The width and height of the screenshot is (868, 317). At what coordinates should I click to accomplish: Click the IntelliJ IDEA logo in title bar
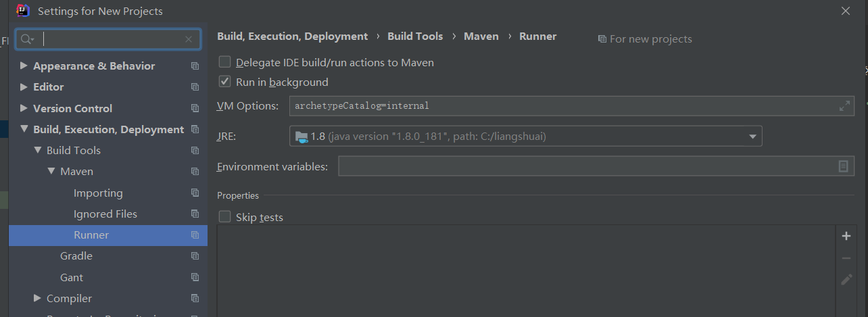click(x=23, y=10)
